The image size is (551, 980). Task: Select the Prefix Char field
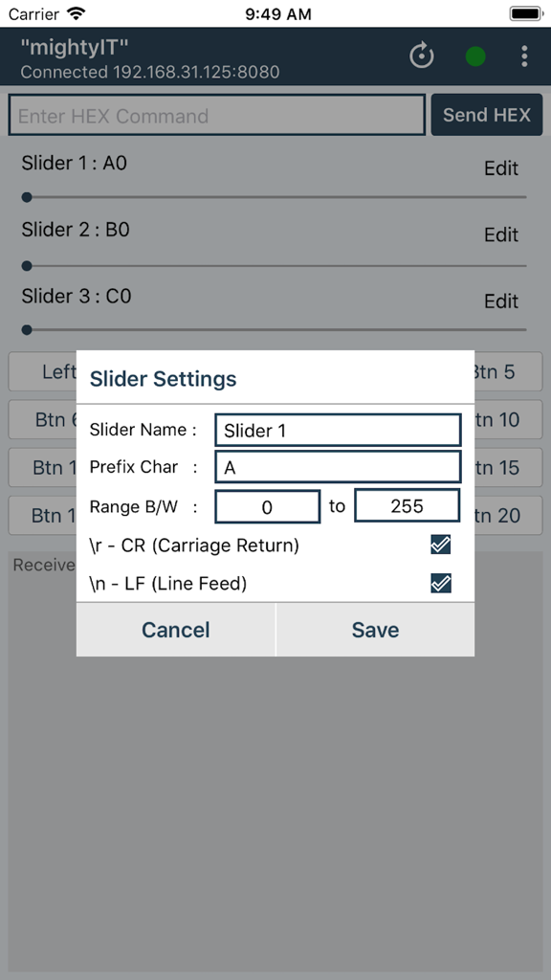coord(337,467)
